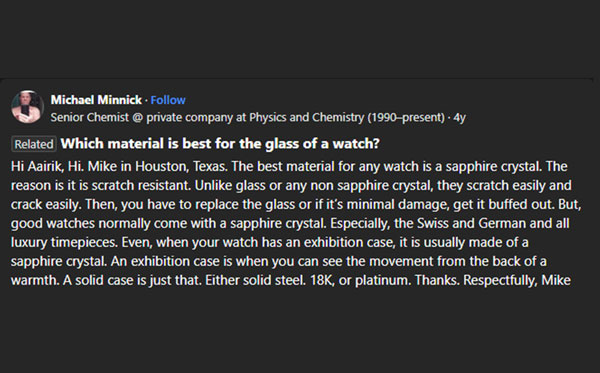Click Physics and Chemistry in the credential
This screenshot has width=600, height=373.
tap(307, 117)
